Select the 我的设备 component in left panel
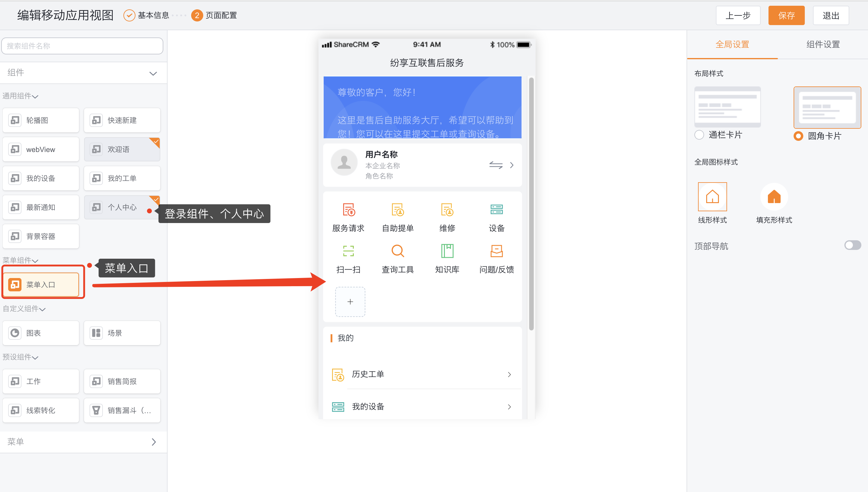Viewport: 868px width, 492px height. coord(41,178)
